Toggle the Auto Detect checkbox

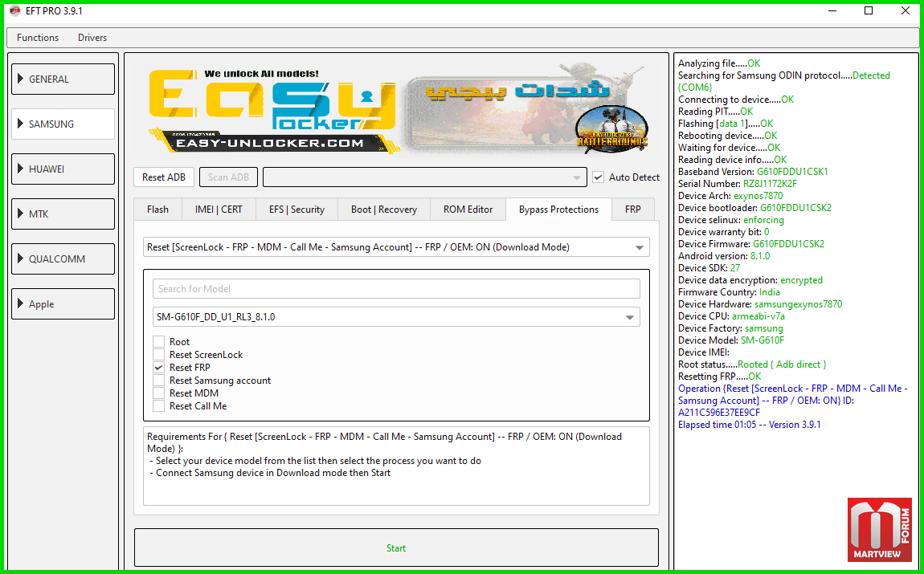coord(598,177)
